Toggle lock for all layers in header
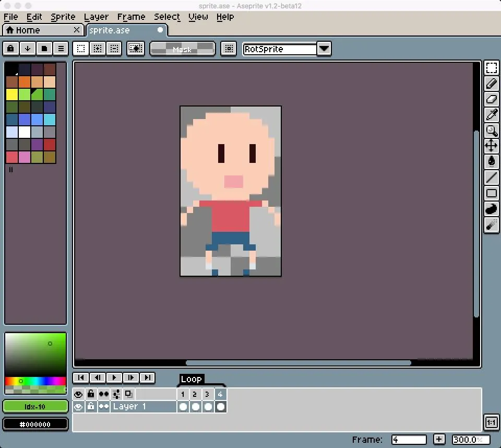This screenshot has width=501, height=448. click(91, 394)
